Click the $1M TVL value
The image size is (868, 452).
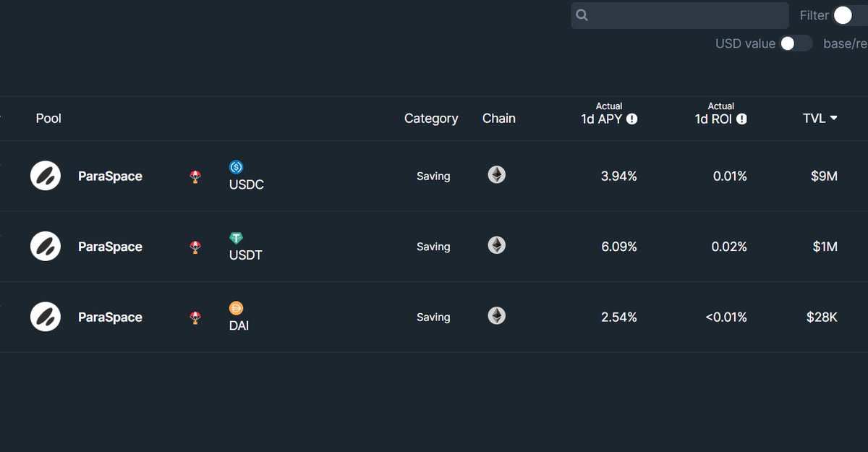825,247
